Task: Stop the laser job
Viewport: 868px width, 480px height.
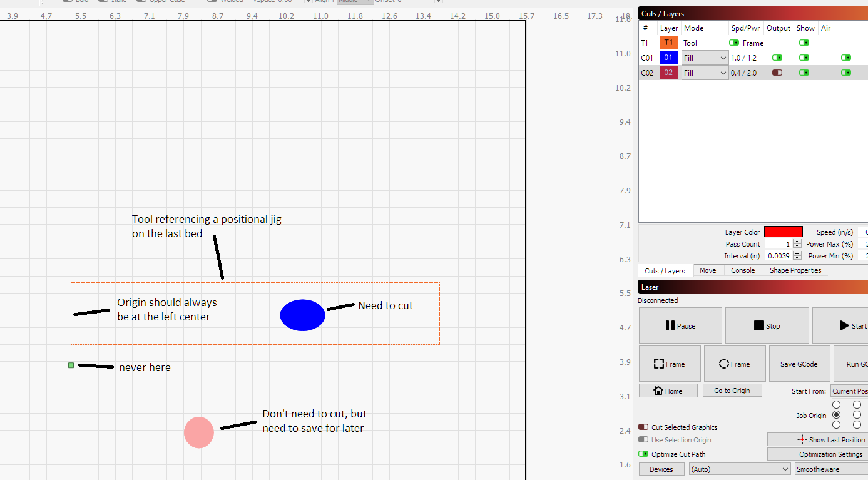Action: pos(767,325)
